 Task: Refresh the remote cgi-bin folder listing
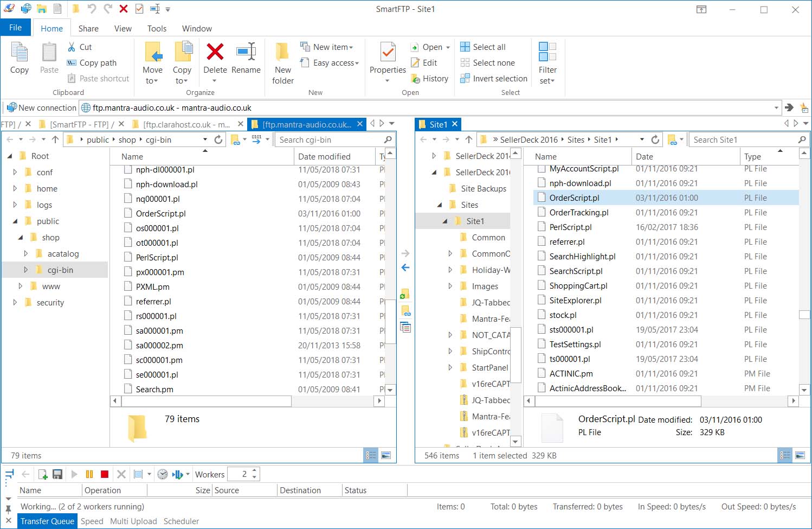pyautogui.click(x=218, y=140)
